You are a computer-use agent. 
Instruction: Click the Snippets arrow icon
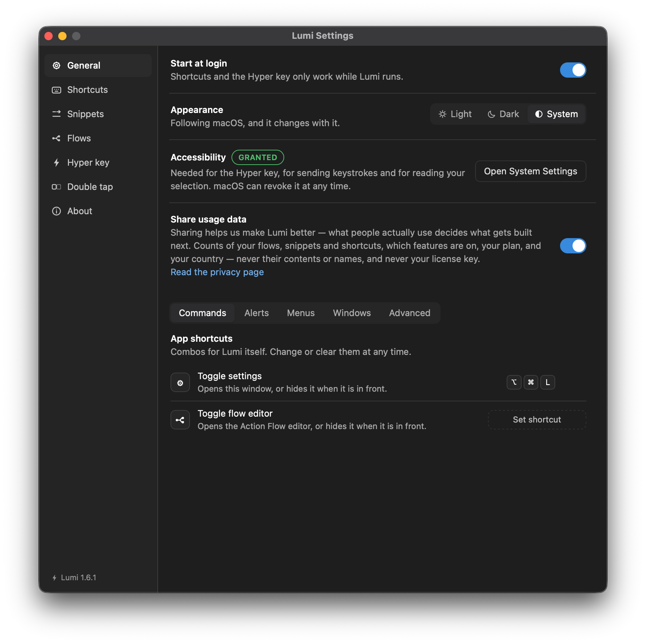(56, 114)
